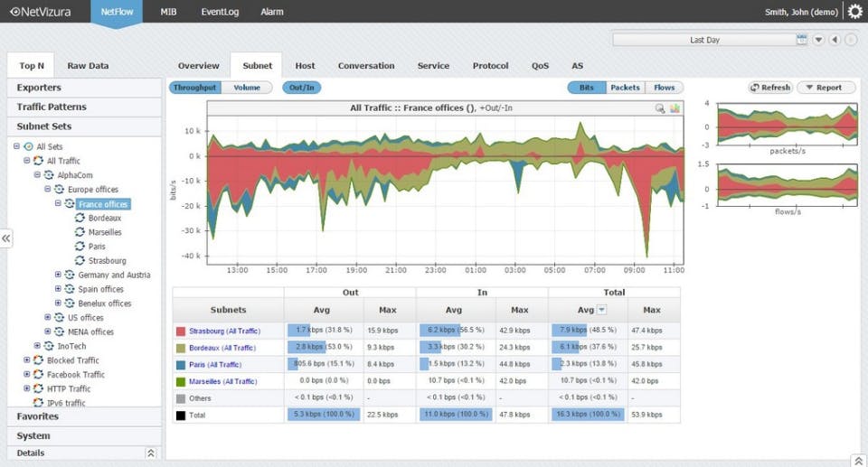Click the previous time period arrow
Image resolution: width=868 pixels, height=467 pixels.
click(835, 39)
